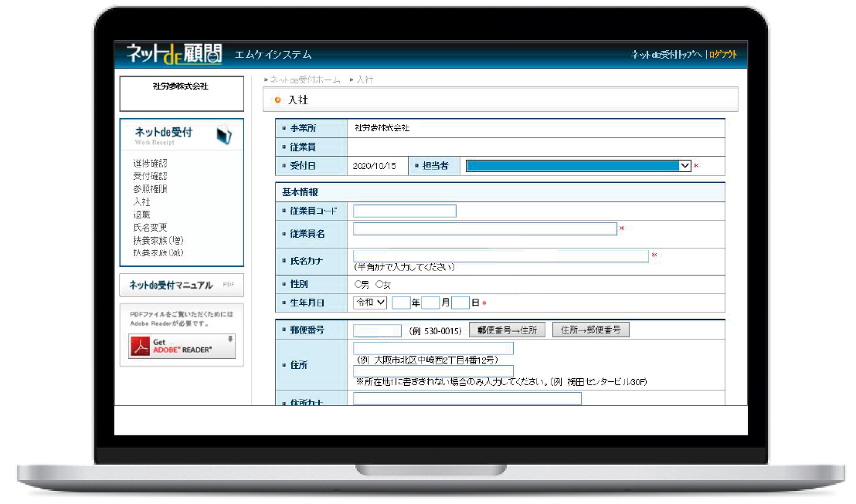Viewport: 856px width, 504px height.
Task: Click the 基本情報 section header
Action: click(500, 192)
